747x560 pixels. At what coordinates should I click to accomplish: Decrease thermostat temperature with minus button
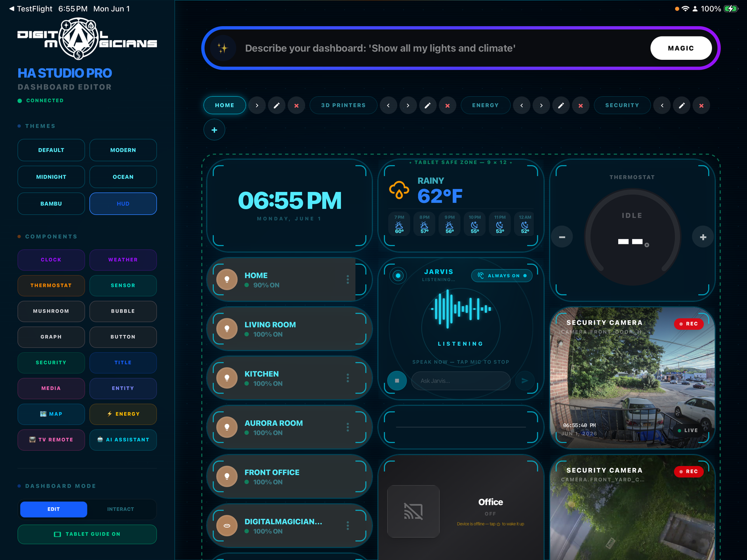tap(562, 237)
